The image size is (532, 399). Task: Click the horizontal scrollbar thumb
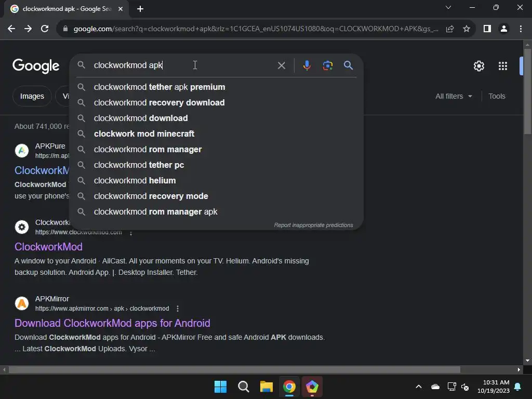tap(234, 370)
